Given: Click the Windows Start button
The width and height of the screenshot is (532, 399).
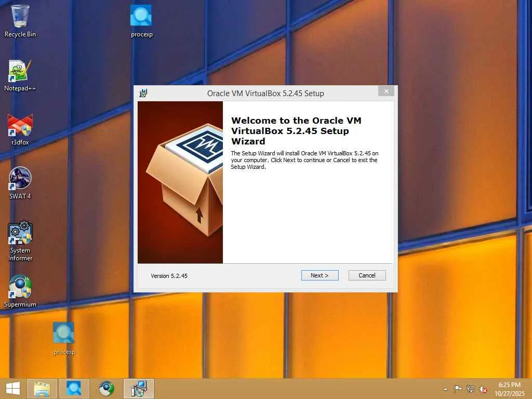Looking at the screenshot, I should pyautogui.click(x=13, y=389).
